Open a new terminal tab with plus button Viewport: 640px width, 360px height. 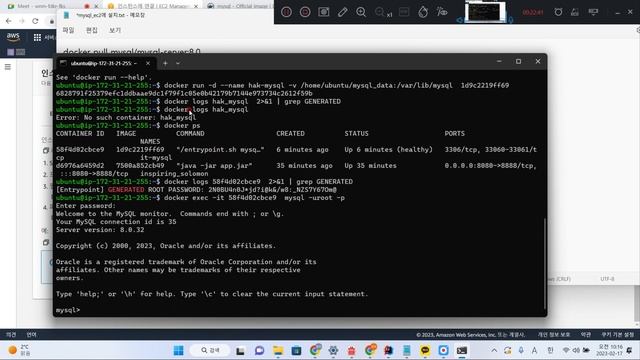tap(165, 63)
